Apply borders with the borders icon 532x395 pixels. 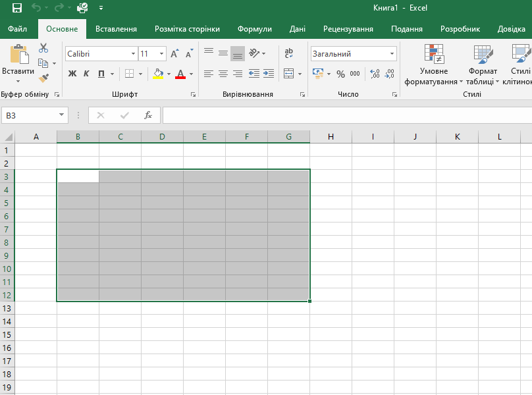coord(129,74)
